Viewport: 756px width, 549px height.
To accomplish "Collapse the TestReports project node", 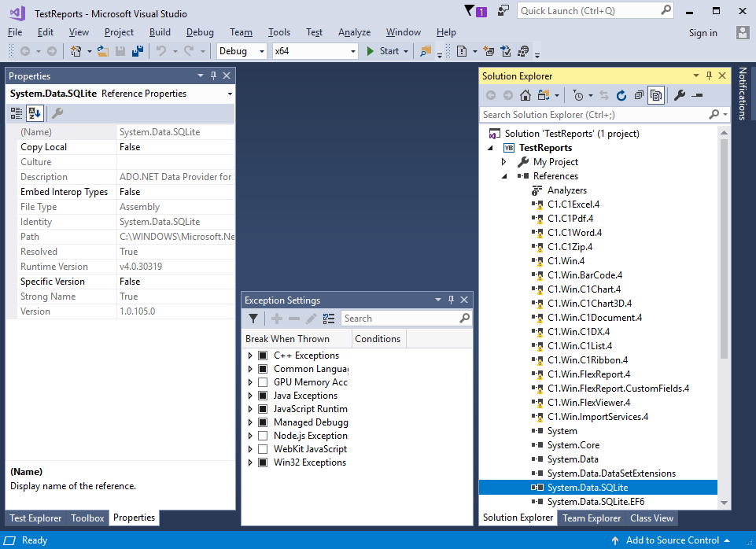I will pos(490,148).
